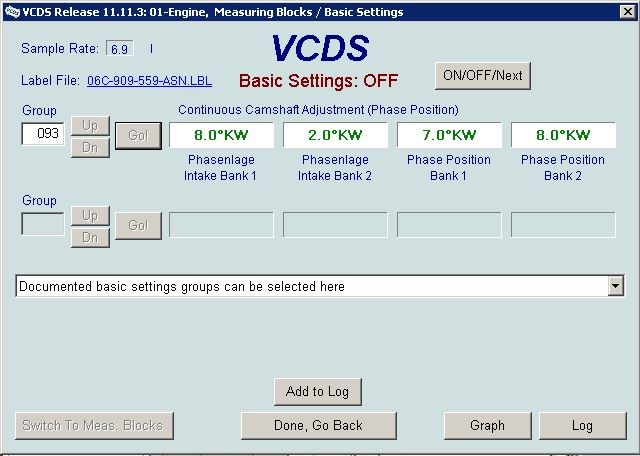Viewport: 640px width, 456px height.
Task: Select the 7.0°KW Phase Position Bank 1 value
Action: 449,135
